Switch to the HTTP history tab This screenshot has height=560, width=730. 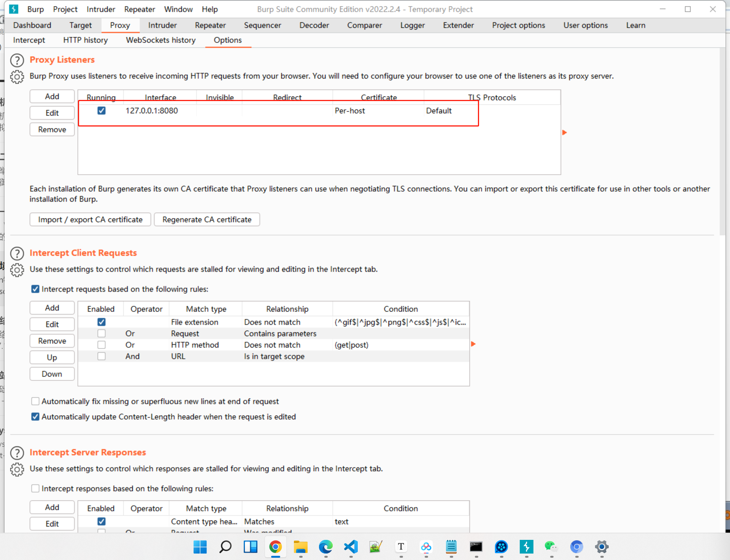pyautogui.click(x=85, y=40)
